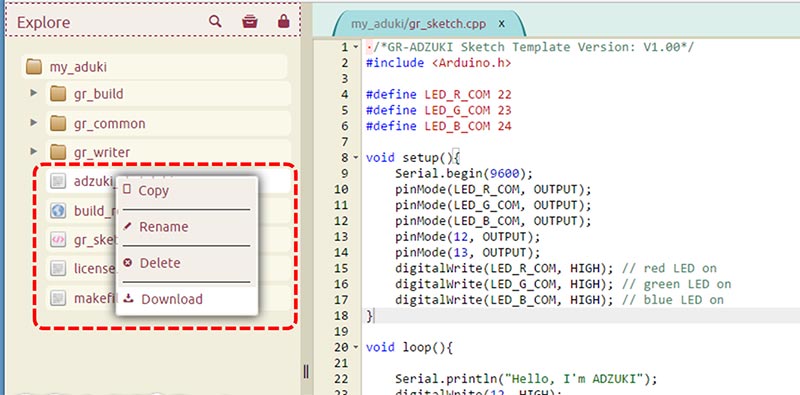Expand the gr_build folder arrow

point(34,93)
